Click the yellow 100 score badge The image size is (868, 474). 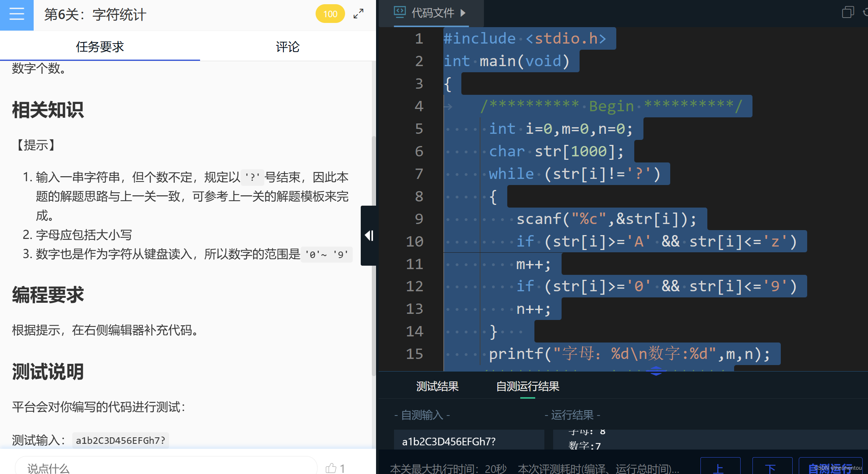click(330, 14)
